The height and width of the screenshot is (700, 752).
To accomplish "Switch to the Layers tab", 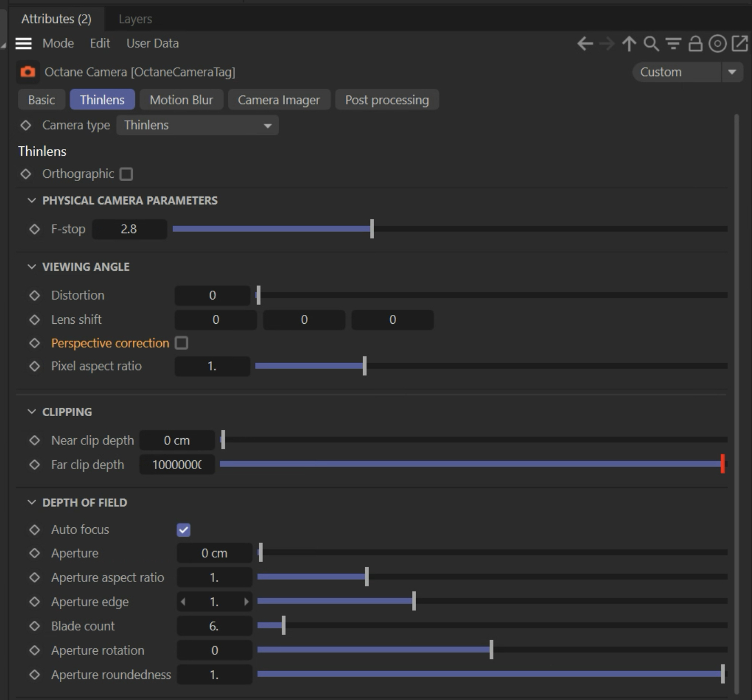I will tap(135, 19).
